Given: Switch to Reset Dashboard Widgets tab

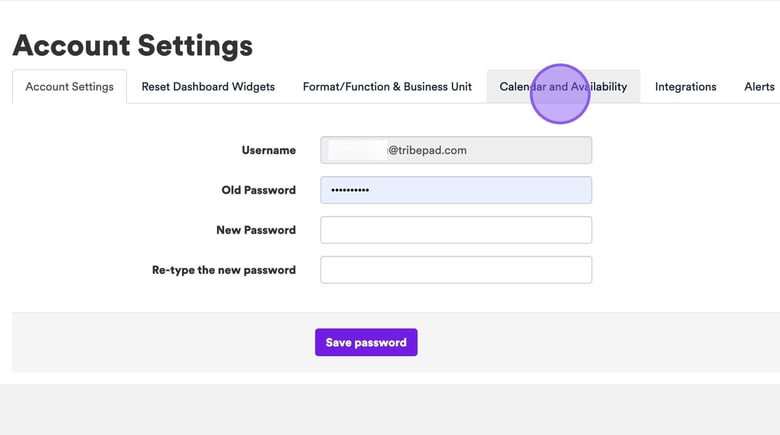Looking at the screenshot, I should (208, 87).
